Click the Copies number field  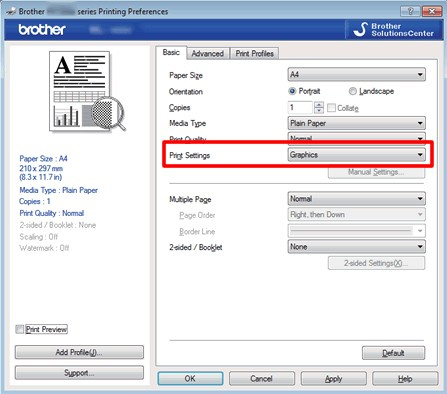point(301,107)
